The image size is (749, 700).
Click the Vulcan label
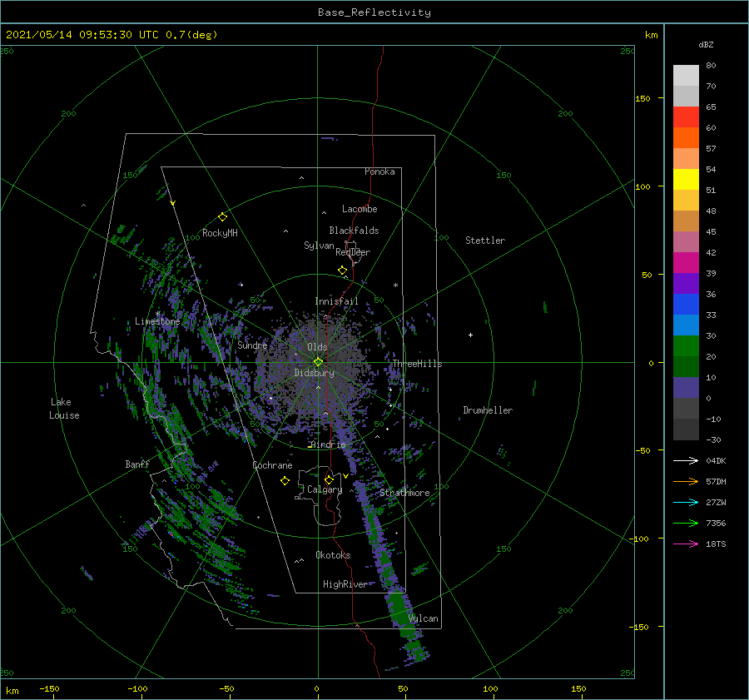[424, 618]
